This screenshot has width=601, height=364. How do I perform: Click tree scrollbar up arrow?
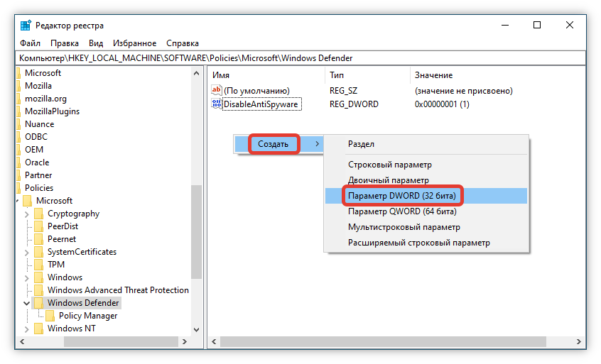(196, 73)
